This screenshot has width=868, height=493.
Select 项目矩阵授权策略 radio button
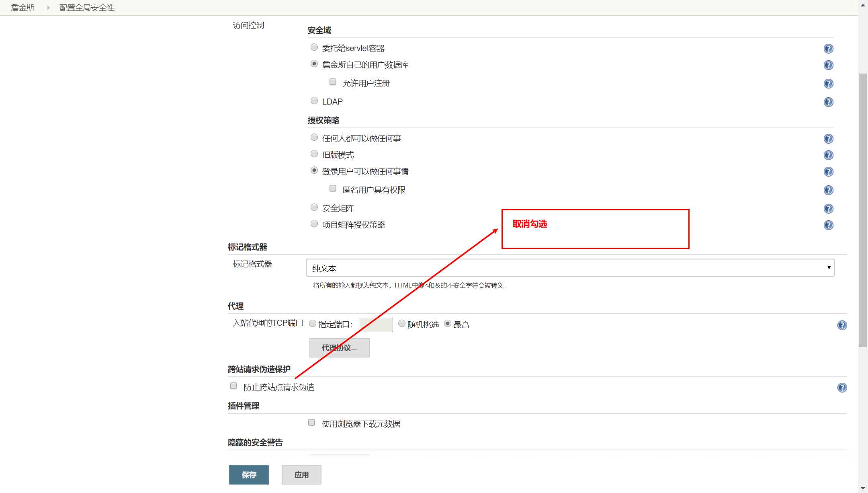[x=314, y=224]
